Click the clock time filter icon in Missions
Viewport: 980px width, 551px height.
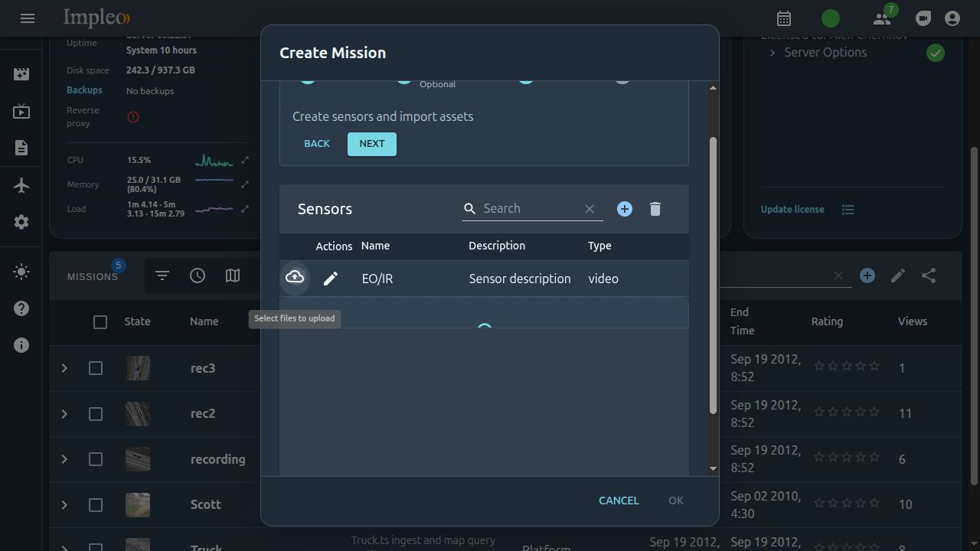click(198, 275)
